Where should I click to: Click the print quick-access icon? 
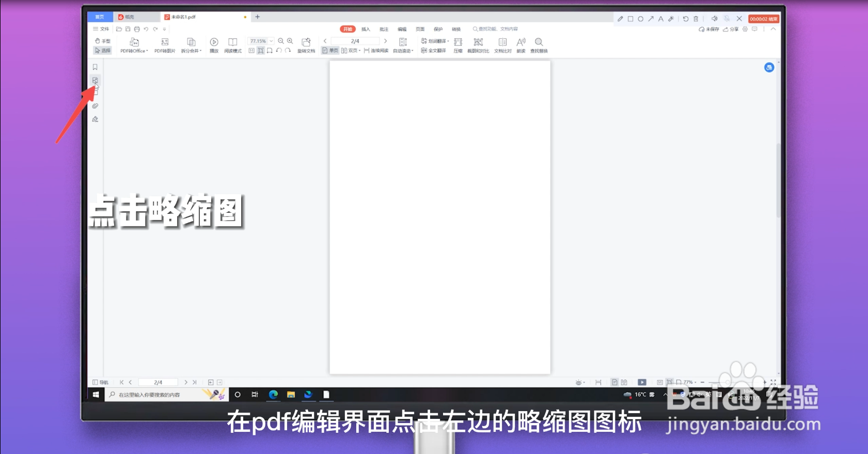click(137, 29)
